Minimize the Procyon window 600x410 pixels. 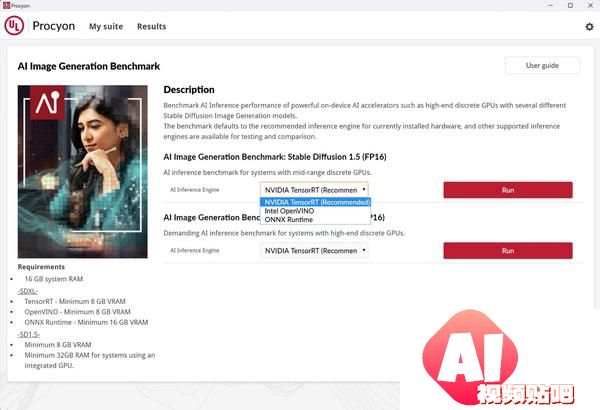point(551,5)
